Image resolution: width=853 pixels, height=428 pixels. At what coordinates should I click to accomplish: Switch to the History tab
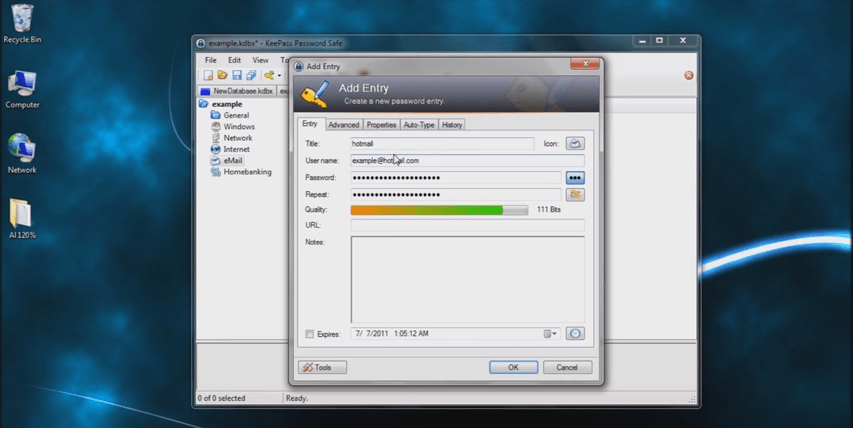[452, 125]
